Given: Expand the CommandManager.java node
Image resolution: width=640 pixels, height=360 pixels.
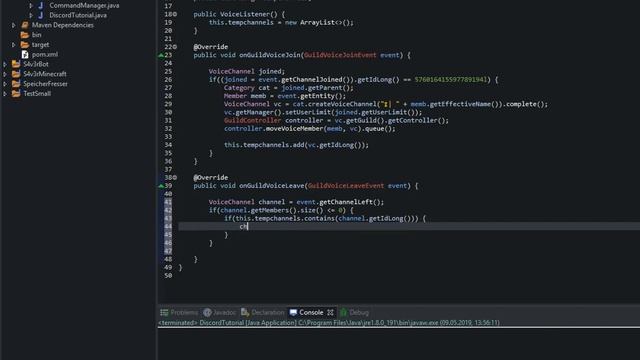Looking at the screenshot, I should pos(31,5).
